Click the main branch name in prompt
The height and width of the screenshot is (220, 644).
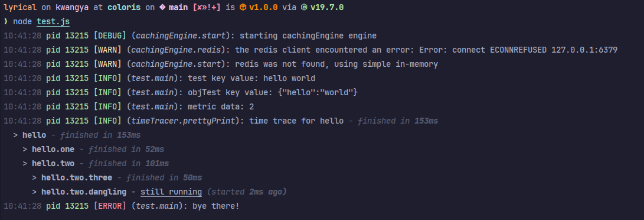(x=178, y=8)
